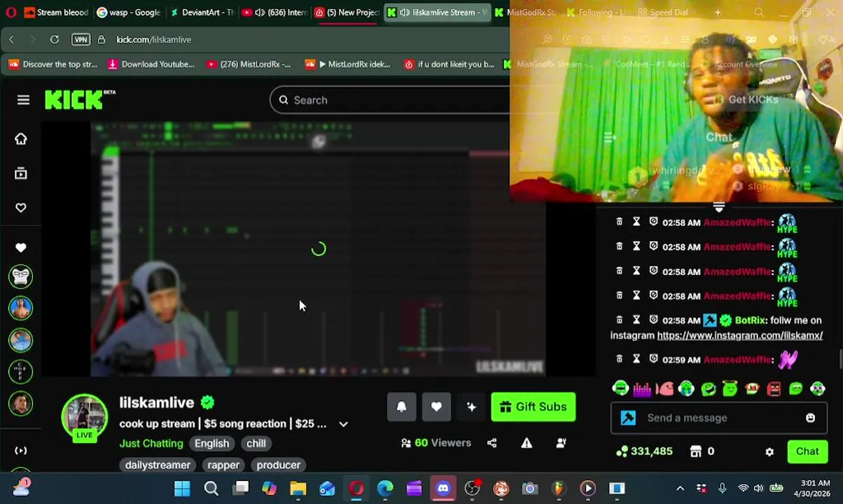Reload the page in browser toolbar
Viewport: 843px width, 504px height.
coord(55,39)
